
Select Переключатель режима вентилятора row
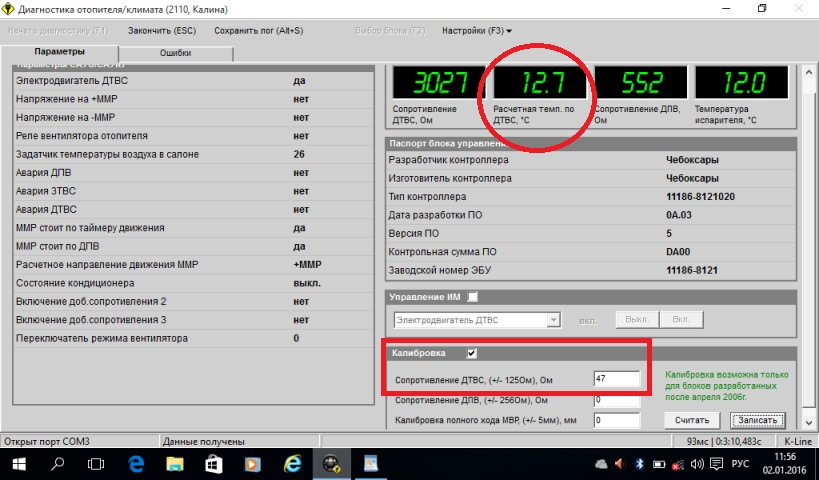pos(193,338)
